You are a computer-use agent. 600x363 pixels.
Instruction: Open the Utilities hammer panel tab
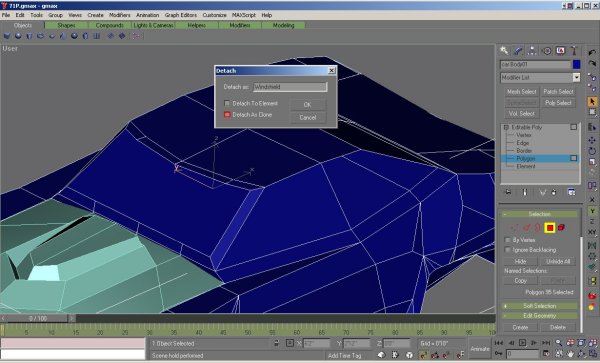(x=574, y=50)
